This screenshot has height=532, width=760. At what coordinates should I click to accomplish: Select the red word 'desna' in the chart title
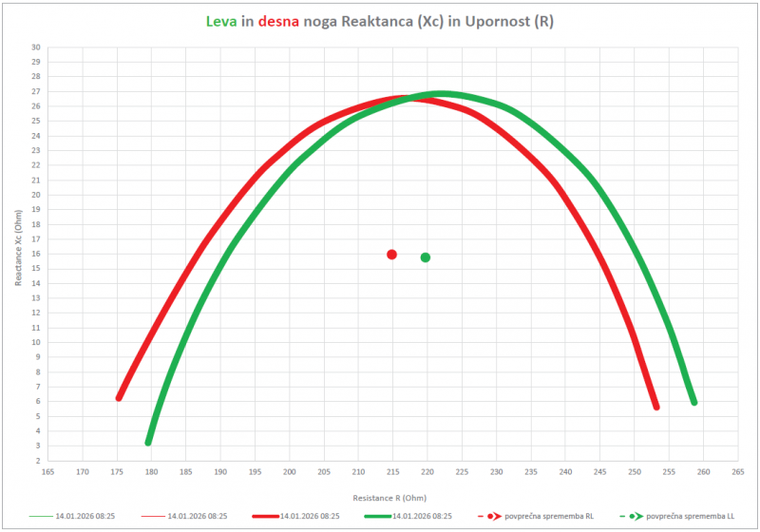pos(279,20)
